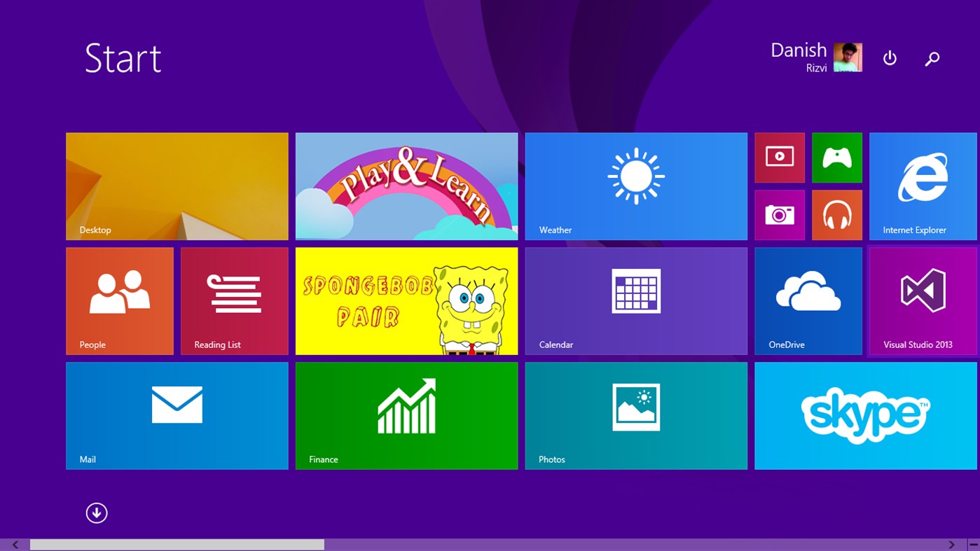Launch Xbox Games from its green tile
This screenshot has height=551, width=980.
coord(836,158)
